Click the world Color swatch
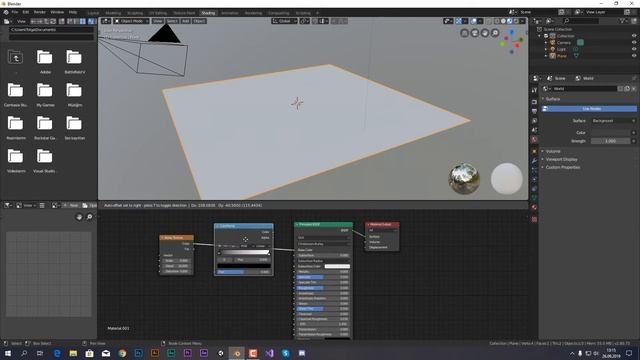Image resolution: width=640 pixels, height=360 pixels. (x=611, y=133)
